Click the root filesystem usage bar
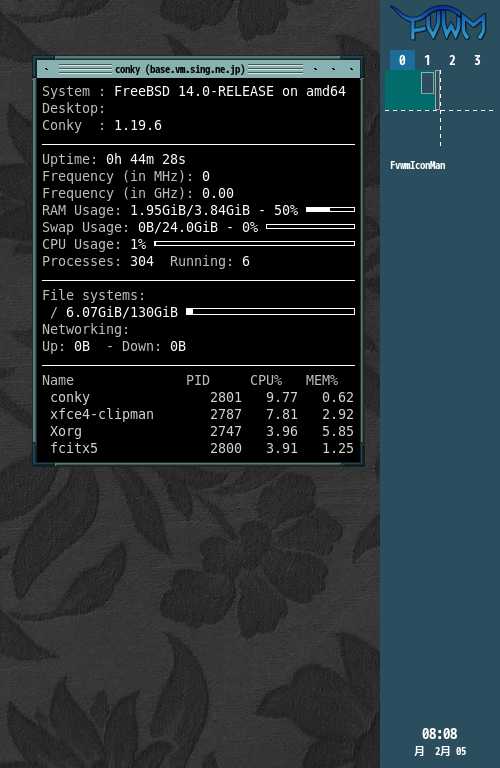 (x=270, y=312)
